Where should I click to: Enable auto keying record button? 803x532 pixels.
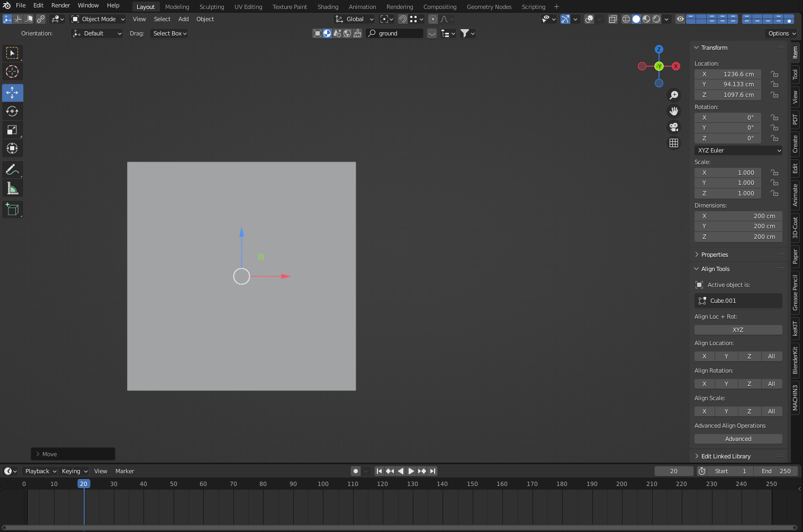point(356,471)
